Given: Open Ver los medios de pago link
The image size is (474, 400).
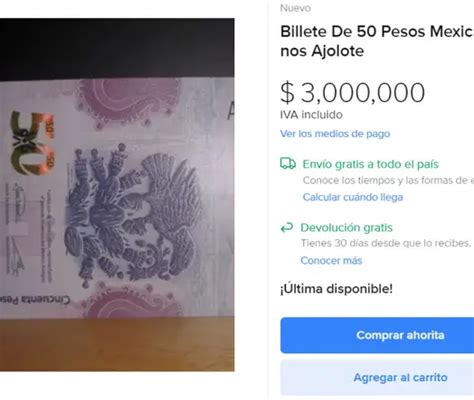Looking at the screenshot, I should [335, 134].
